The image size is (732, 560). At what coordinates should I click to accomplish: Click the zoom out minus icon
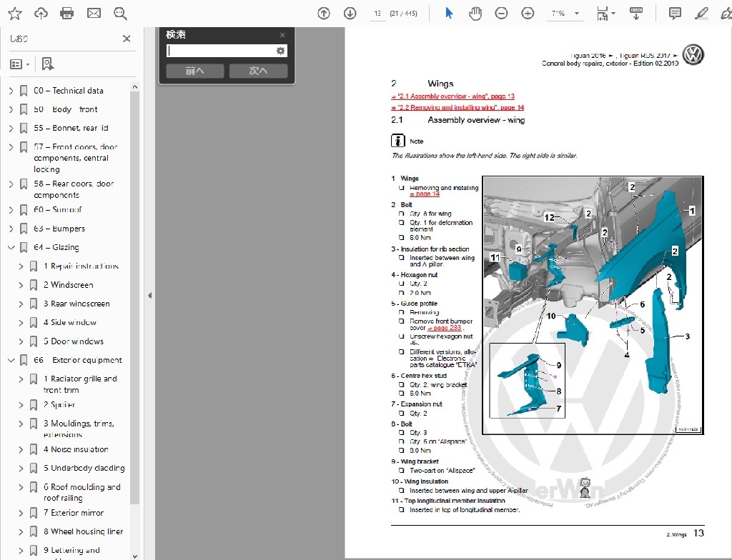502,13
